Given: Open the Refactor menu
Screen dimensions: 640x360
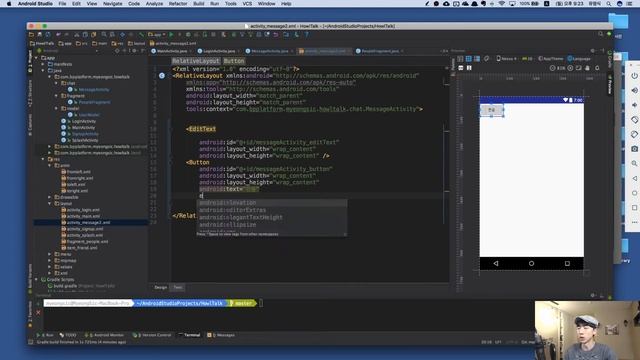Looking at the screenshot, I should click(x=178, y=4).
